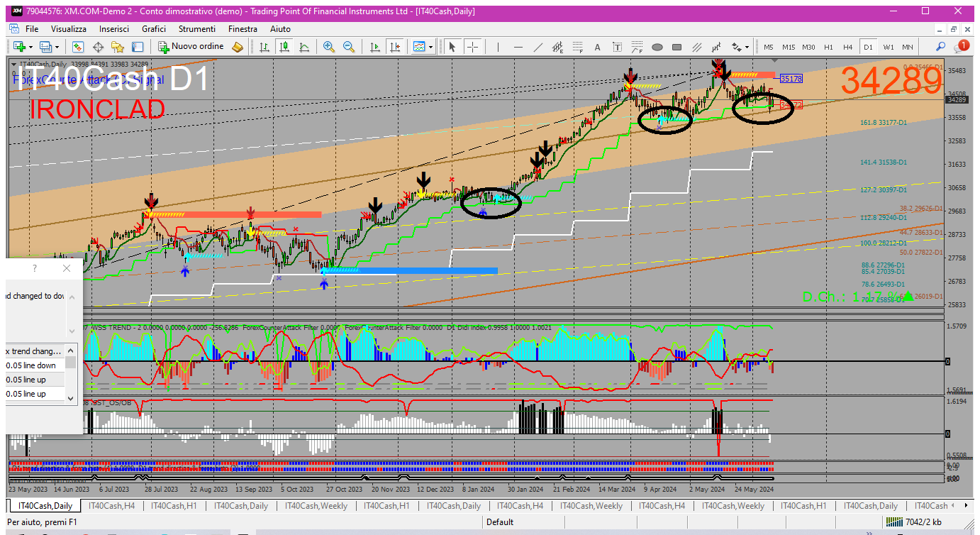Screen dimensions: 980x535
Task: Open the Finestra menu
Action: click(243, 29)
